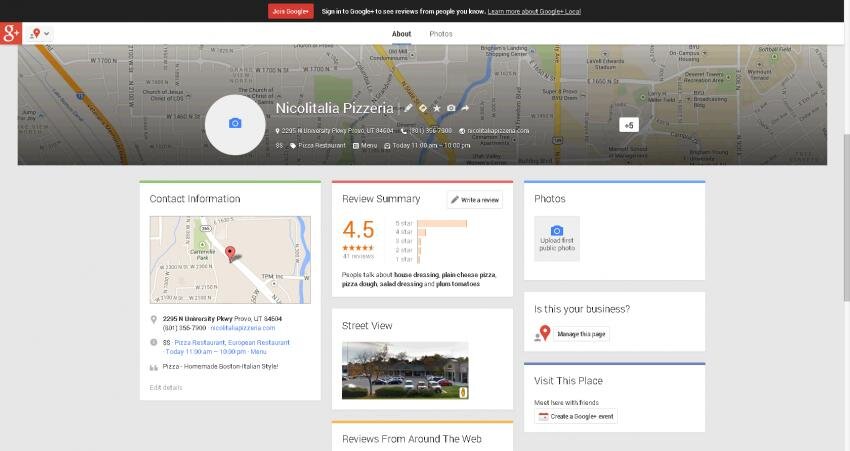Click the star icon beside business name
The image size is (850, 451).
click(x=437, y=108)
